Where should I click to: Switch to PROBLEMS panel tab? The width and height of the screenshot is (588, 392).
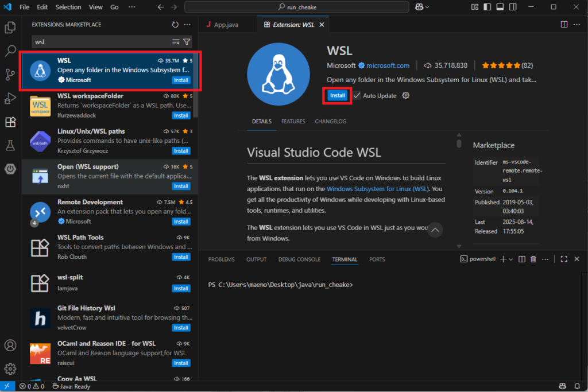[x=221, y=259]
